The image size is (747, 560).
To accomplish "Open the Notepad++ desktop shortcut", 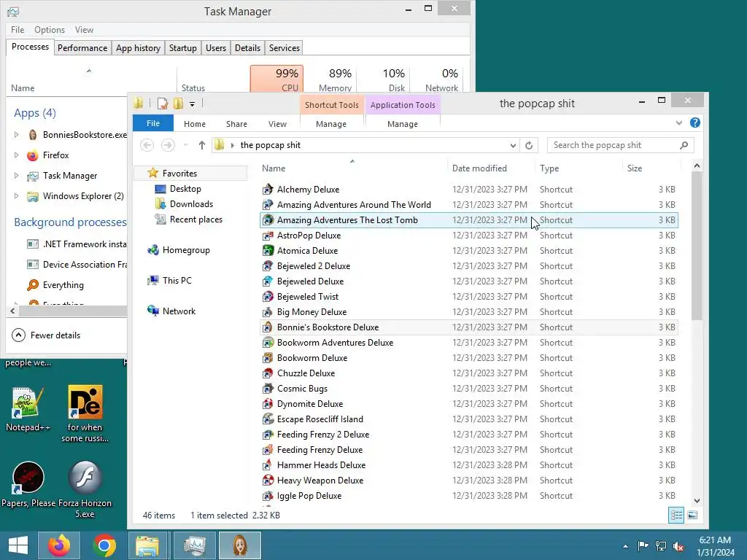I will click(x=27, y=410).
